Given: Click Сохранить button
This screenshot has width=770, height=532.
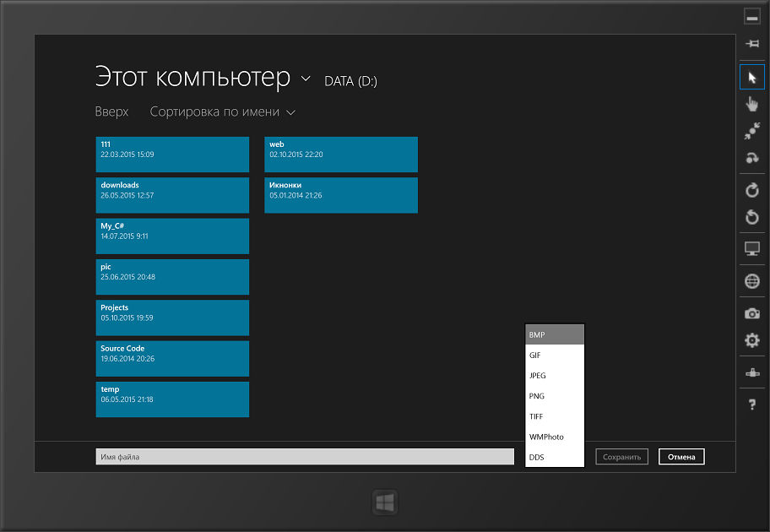Looking at the screenshot, I should point(621,457).
